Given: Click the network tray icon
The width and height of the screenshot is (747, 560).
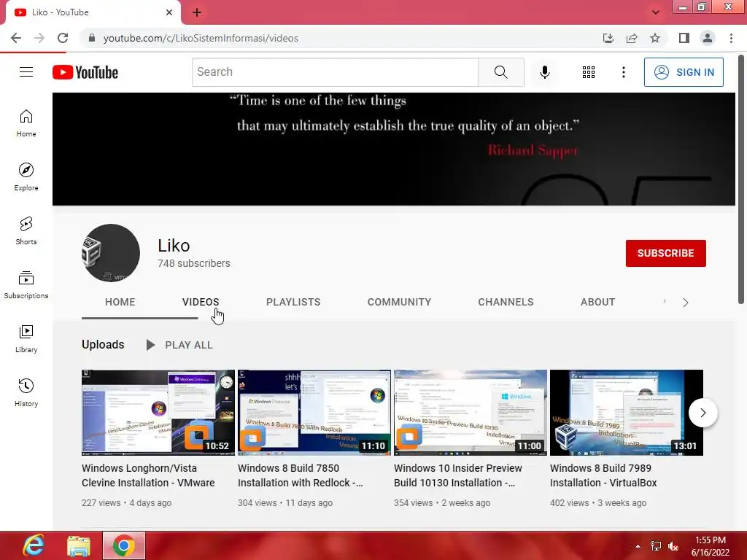Looking at the screenshot, I should click(x=656, y=546).
